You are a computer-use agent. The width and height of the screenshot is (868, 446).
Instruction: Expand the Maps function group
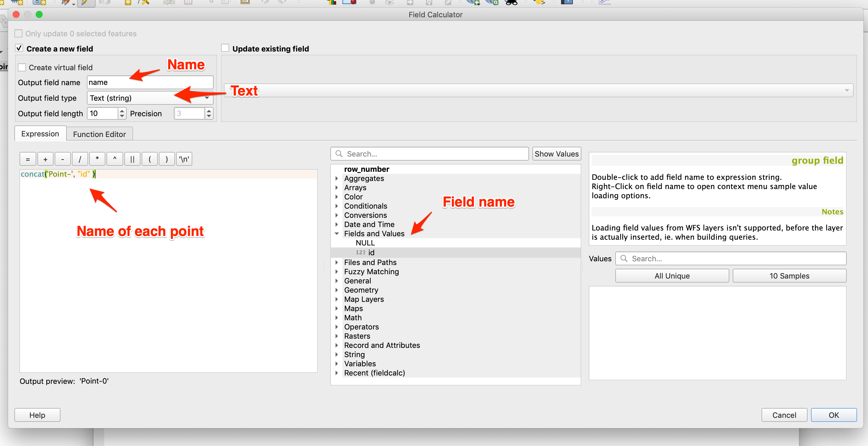pos(337,308)
